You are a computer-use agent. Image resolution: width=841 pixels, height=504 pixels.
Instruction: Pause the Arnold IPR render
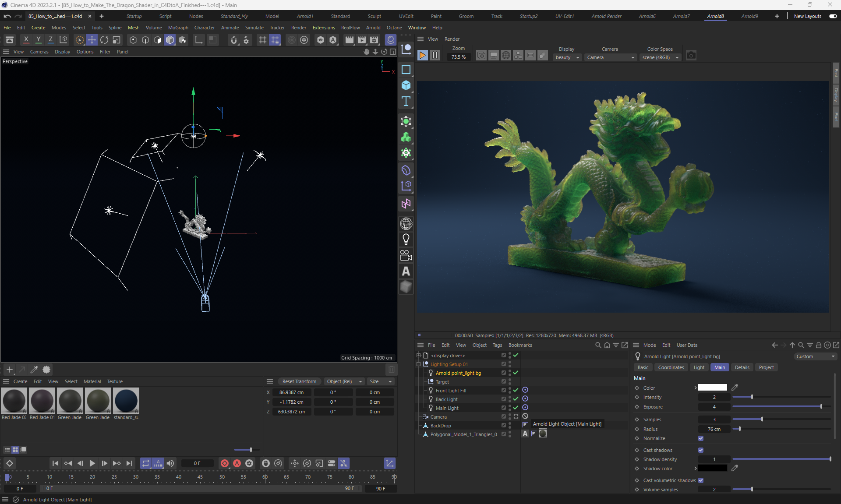tap(435, 55)
